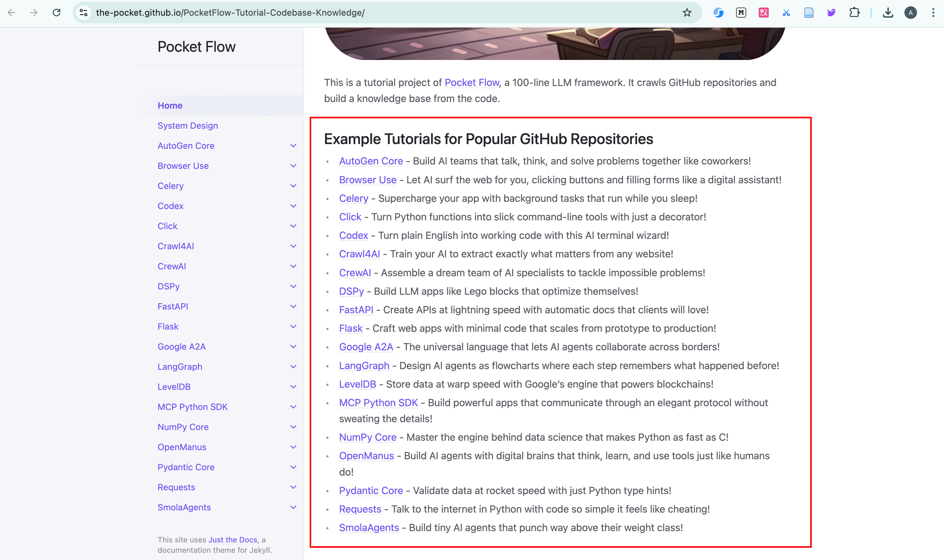Viewport: 944px width, 560px height.
Task: Expand Click sidebar section
Action: pos(293,226)
